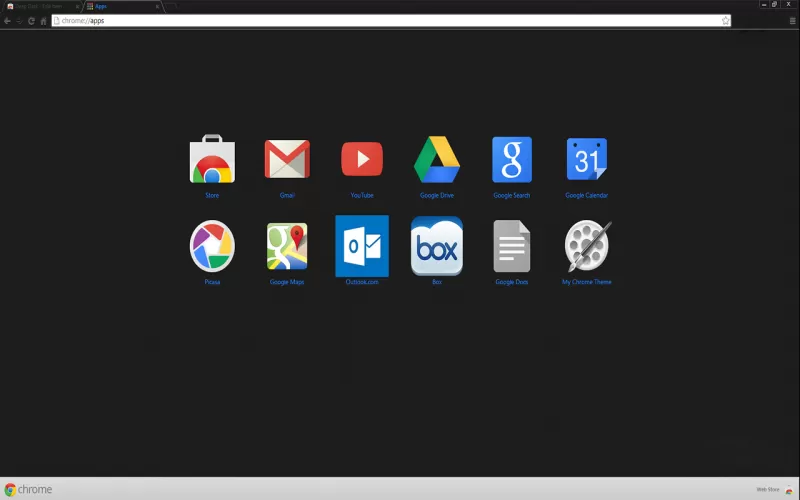
Task: Launch the Picasa app
Action: click(x=212, y=246)
